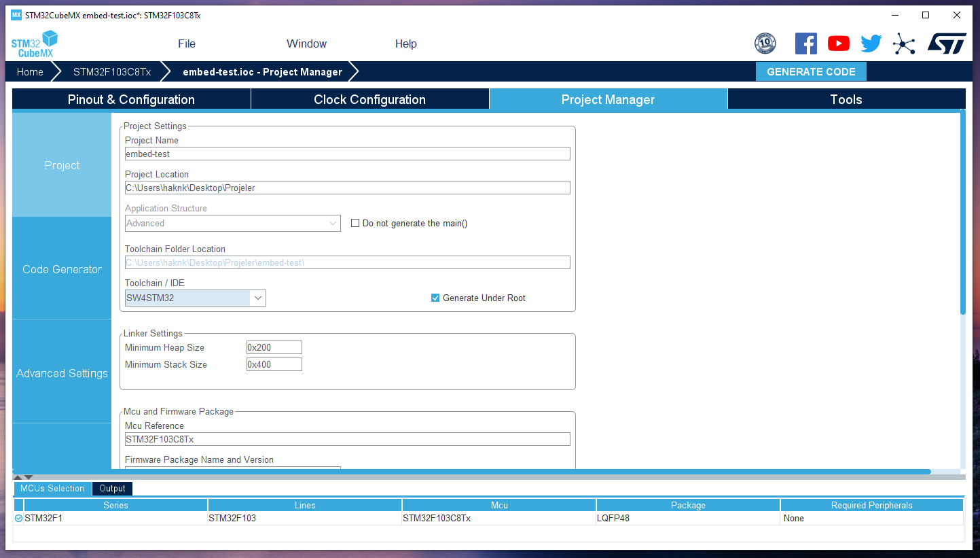
Task: Switch to the Tools tab
Action: [x=846, y=99]
